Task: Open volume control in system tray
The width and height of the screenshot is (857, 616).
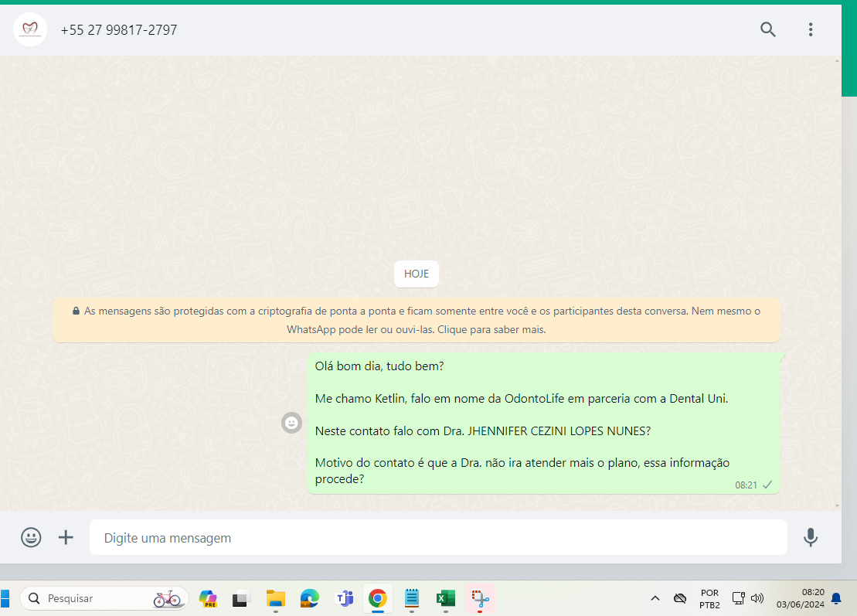Action: (757, 598)
